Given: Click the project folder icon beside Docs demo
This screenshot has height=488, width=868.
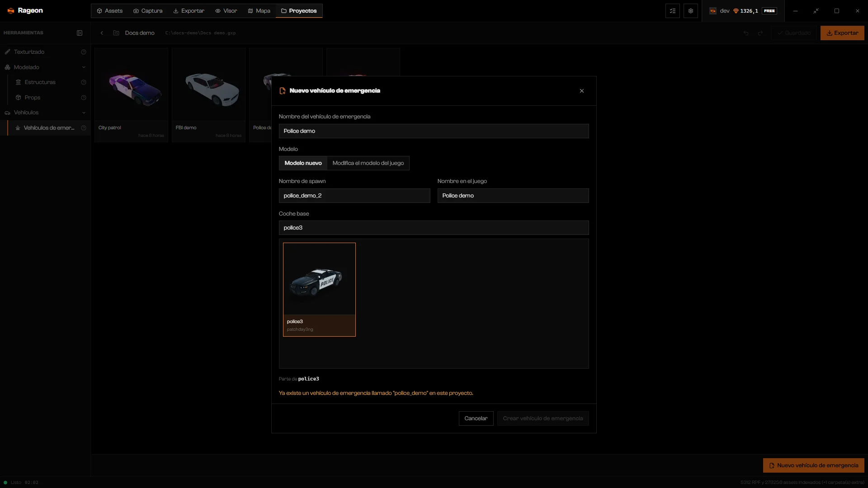Looking at the screenshot, I should (116, 33).
